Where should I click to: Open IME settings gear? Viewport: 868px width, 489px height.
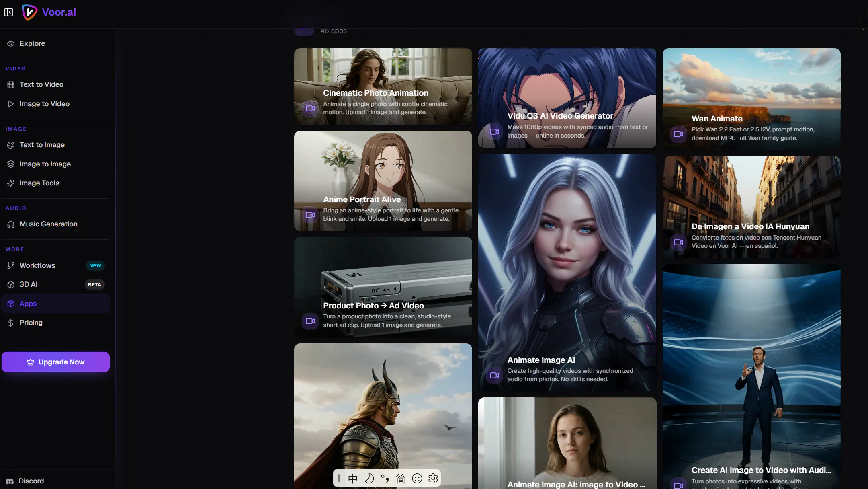click(433, 478)
